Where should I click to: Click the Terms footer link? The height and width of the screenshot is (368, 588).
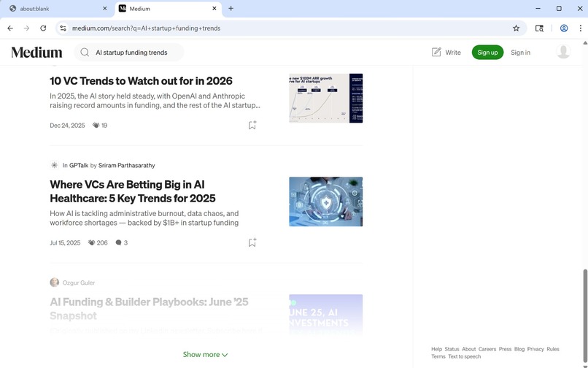click(438, 357)
